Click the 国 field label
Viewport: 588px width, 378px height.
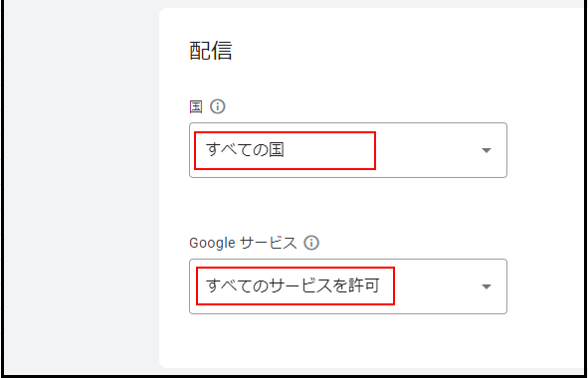pyautogui.click(x=196, y=107)
